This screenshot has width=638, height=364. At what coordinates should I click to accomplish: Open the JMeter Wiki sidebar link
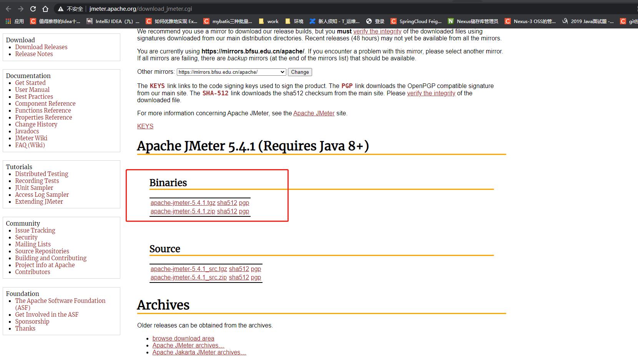point(31,138)
